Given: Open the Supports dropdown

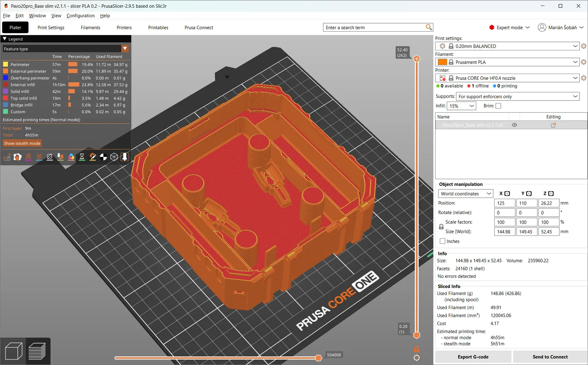Looking at the screenshot, I should point(517,96).
